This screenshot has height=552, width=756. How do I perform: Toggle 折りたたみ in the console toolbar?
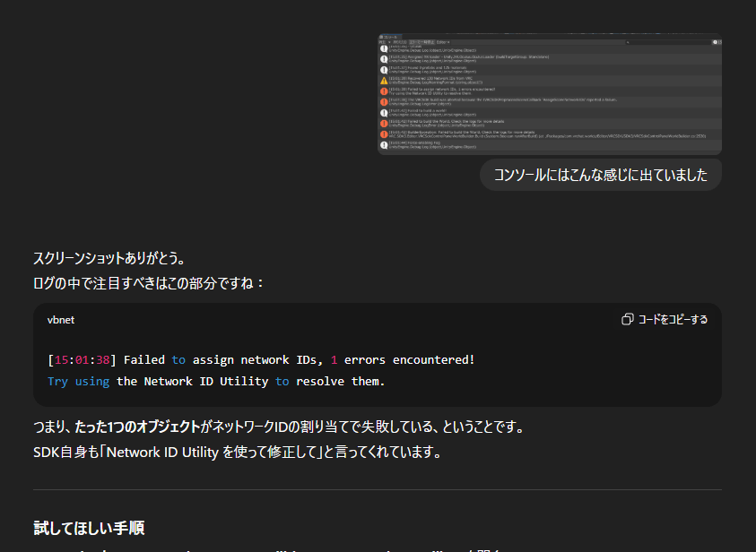[x=400, y=42]
